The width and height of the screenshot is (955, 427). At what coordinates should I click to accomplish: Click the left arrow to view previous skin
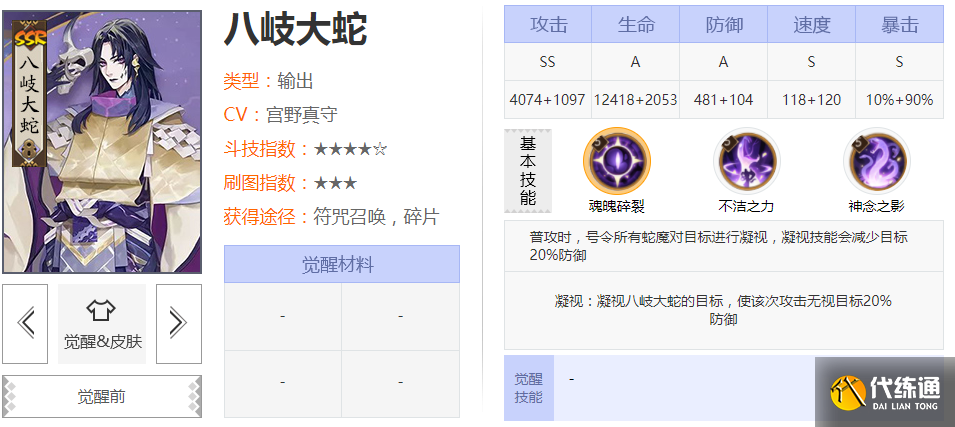click(27, 322)
